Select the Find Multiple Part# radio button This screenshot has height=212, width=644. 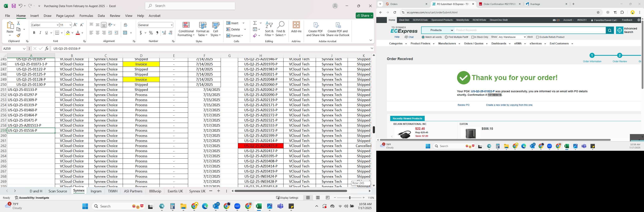tap(446, 37)
